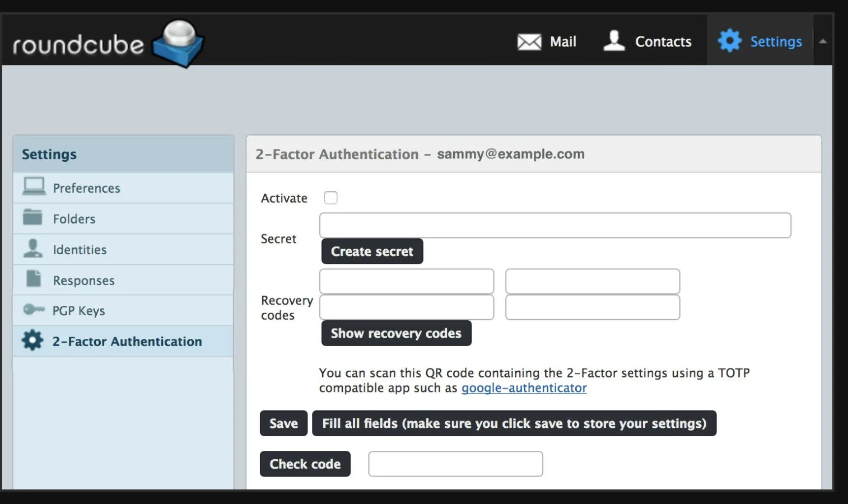Click the blue Settings gear icon
This screenshot has height=504, width=848.
pos(729,41)
